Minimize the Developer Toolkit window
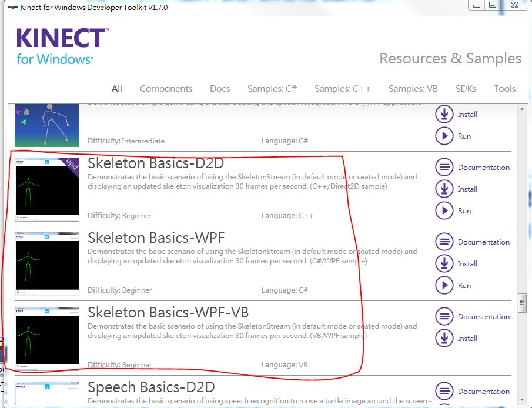The width and height of the screenshot is (532, 408). point(476,5)
